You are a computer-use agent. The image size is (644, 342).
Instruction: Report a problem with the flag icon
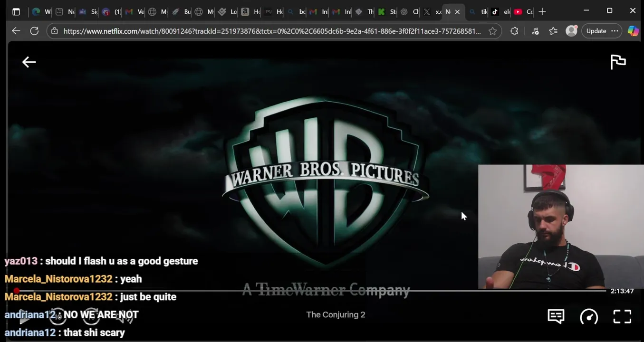coord(618,62)
